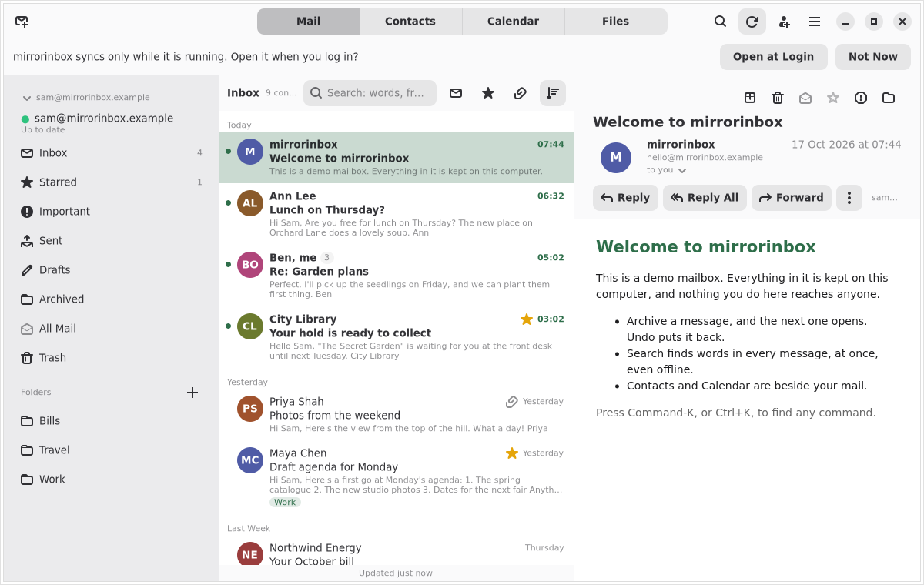Viewport: 924px width, 585px height.
Task: Open the Starred folder
Action: tap(112, 182)
